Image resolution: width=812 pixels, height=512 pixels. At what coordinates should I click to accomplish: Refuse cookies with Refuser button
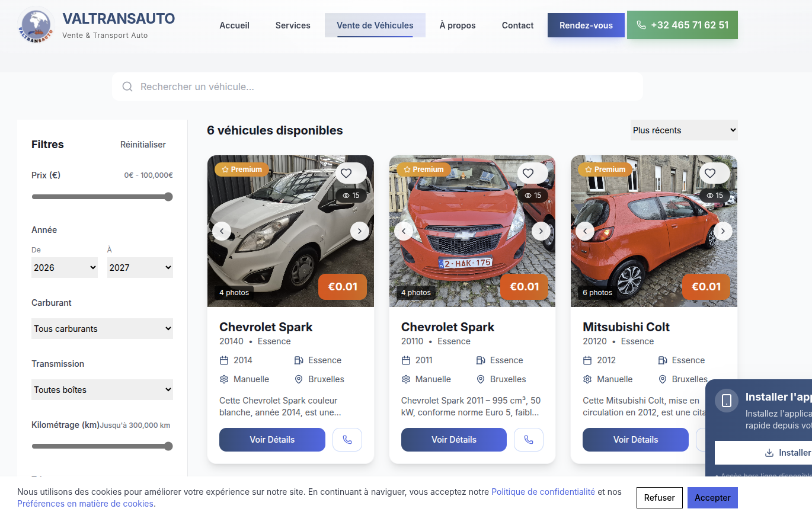pos(660,498)
